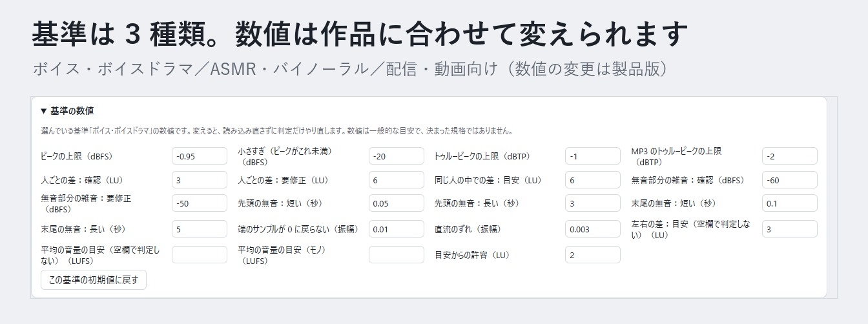Click the label ピークの上限 (dBFS)
The width and height of the screenshot is (868, 324).
point(77,157)
